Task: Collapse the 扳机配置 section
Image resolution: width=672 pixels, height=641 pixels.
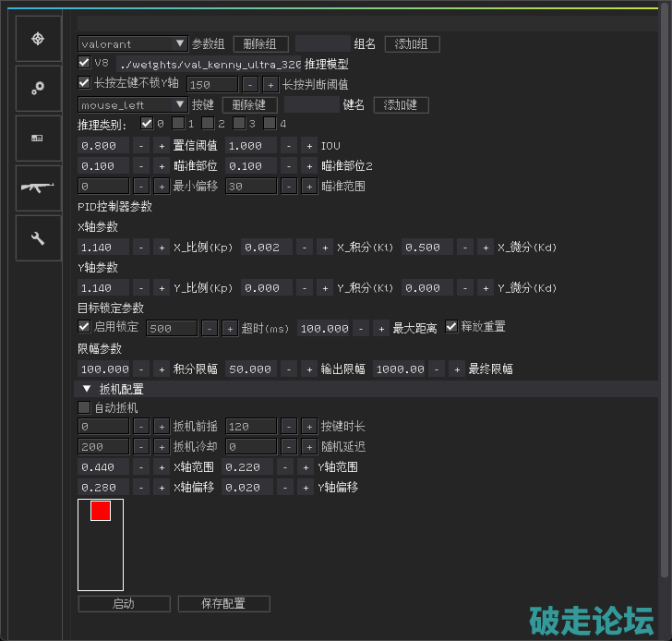Action: point(87,390)
